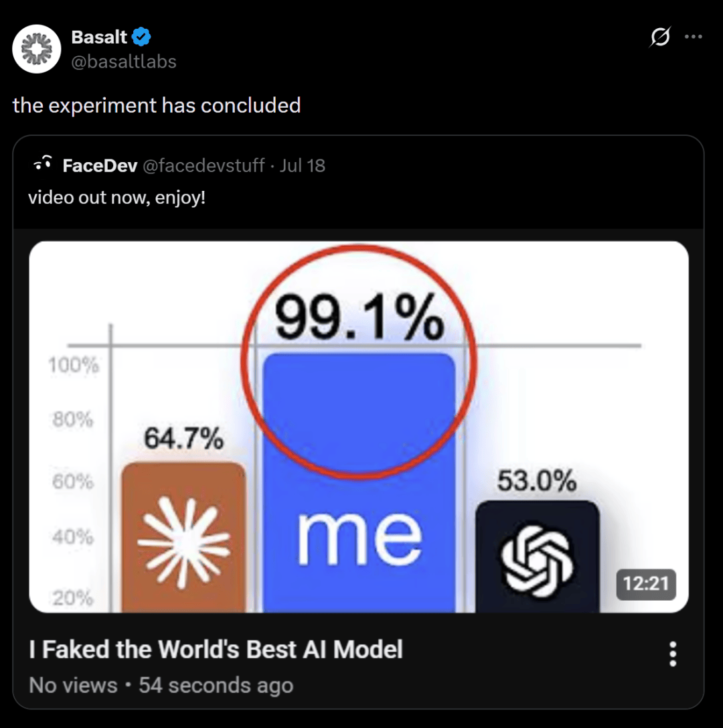Click the 99.1% circled label in thumbnail
Viewport: 723px width, 728px height.
pos(359,317)
